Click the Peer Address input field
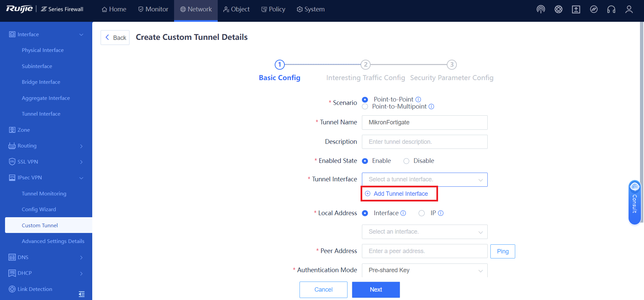This screenshot has height=300, width=644. pos(425,251)
